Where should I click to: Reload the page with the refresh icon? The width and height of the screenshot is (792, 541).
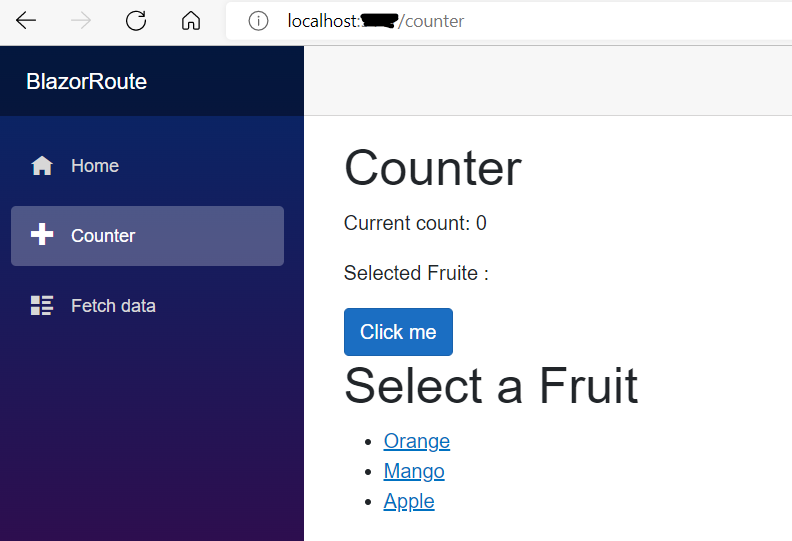[136, 21]
